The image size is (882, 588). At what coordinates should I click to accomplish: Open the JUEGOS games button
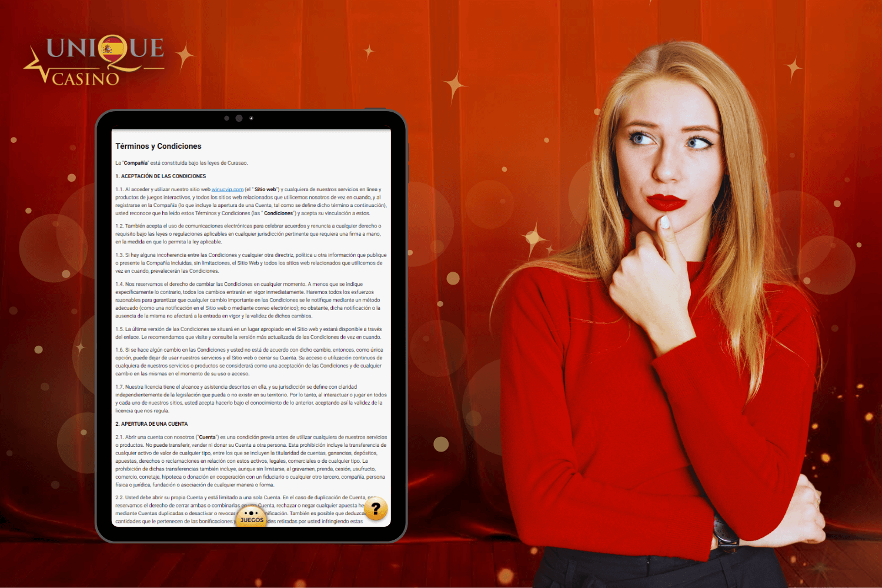click(252, 517)
